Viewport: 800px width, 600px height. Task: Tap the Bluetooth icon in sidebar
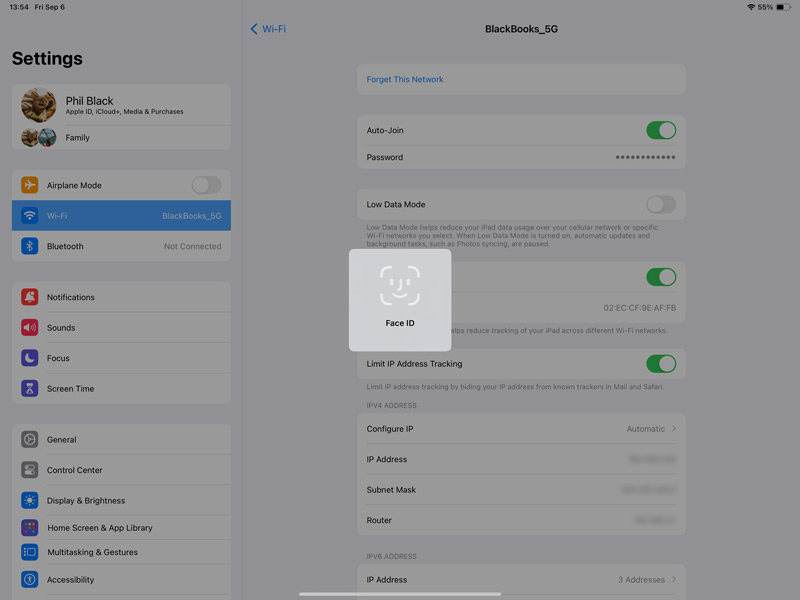click(x=30, y=246)
